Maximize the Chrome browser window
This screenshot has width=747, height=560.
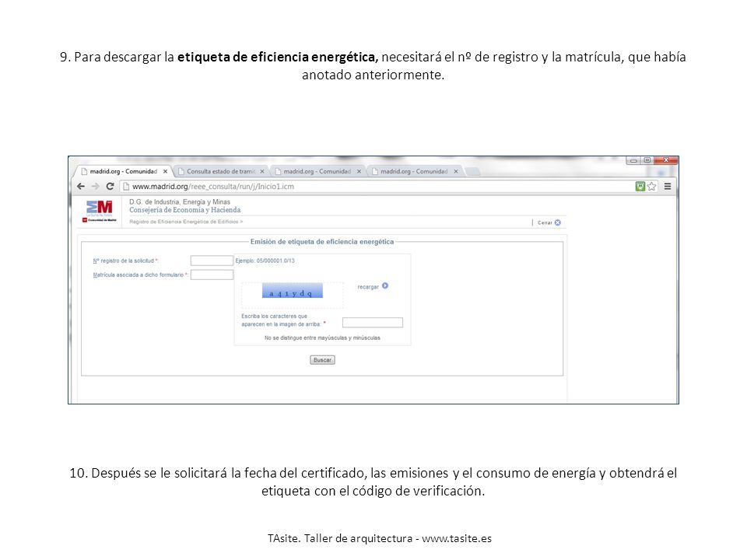tap(647, 160)
